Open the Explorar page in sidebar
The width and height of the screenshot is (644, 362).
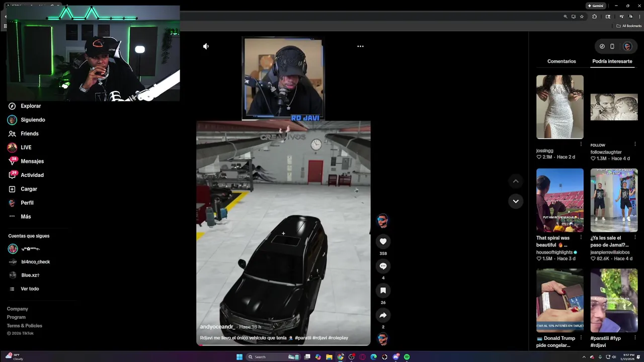[x=25, y=106]
